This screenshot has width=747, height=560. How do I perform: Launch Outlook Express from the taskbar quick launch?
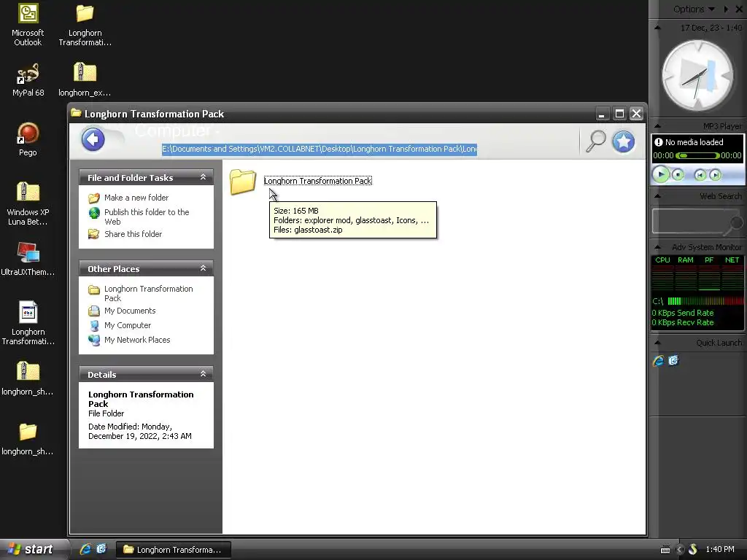pyautogui.click(x=101, y=549)
